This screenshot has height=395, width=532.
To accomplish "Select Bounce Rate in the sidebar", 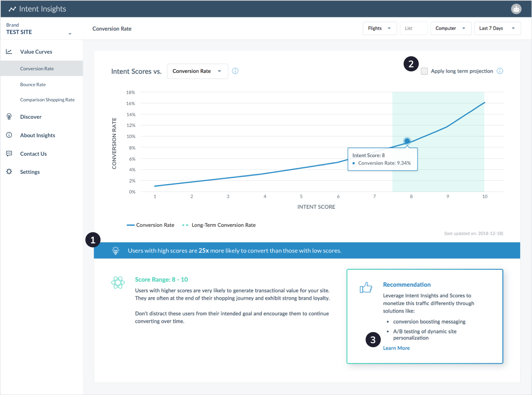I will coord(33,85).
